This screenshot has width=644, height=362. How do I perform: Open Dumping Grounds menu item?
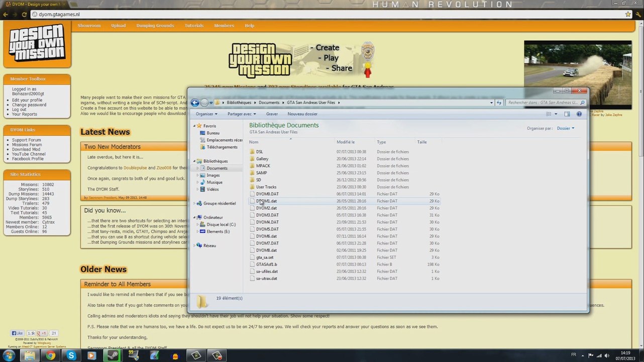tap(155, 26)
